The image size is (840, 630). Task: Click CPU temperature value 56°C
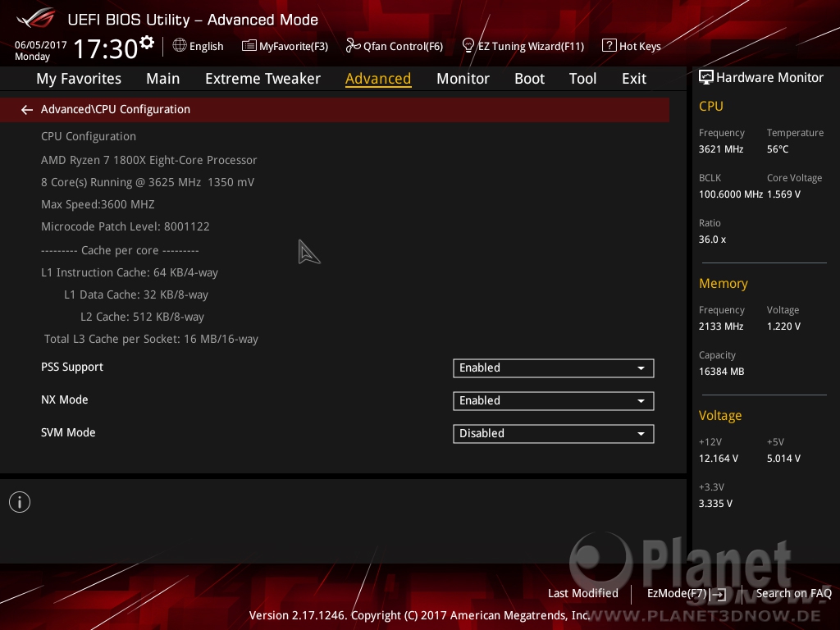coord(778,149)
